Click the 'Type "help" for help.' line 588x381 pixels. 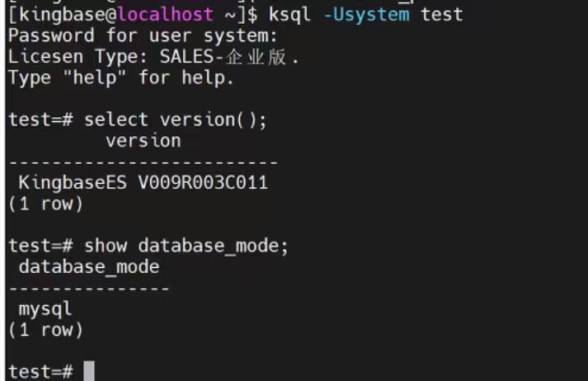pyautogui.click(x=121, y=79)
